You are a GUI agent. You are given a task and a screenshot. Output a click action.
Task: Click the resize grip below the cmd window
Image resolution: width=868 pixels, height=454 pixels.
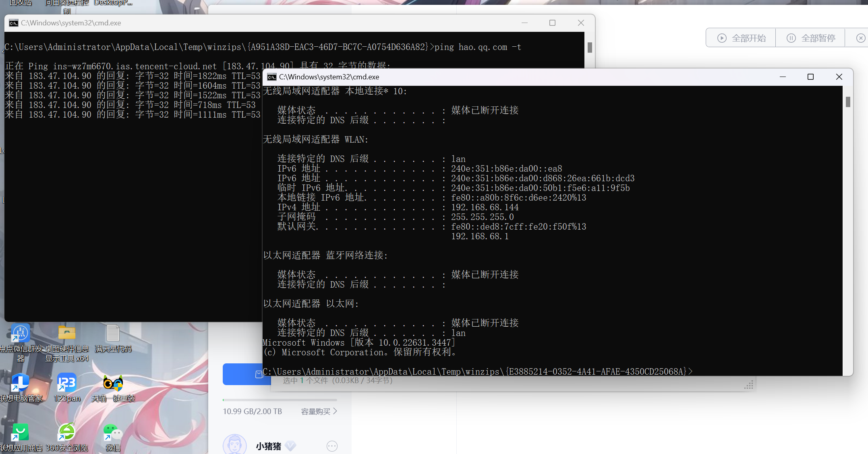(x=749, y=385)
